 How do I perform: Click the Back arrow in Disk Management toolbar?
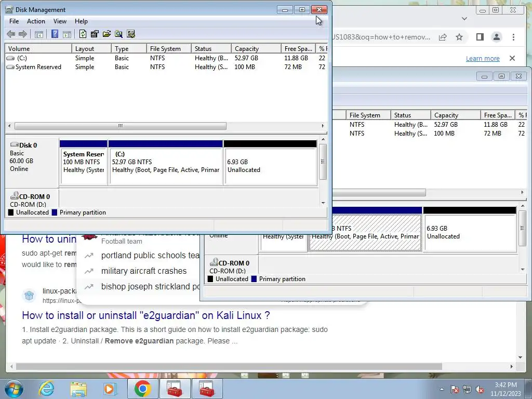(x=11, y=34)
